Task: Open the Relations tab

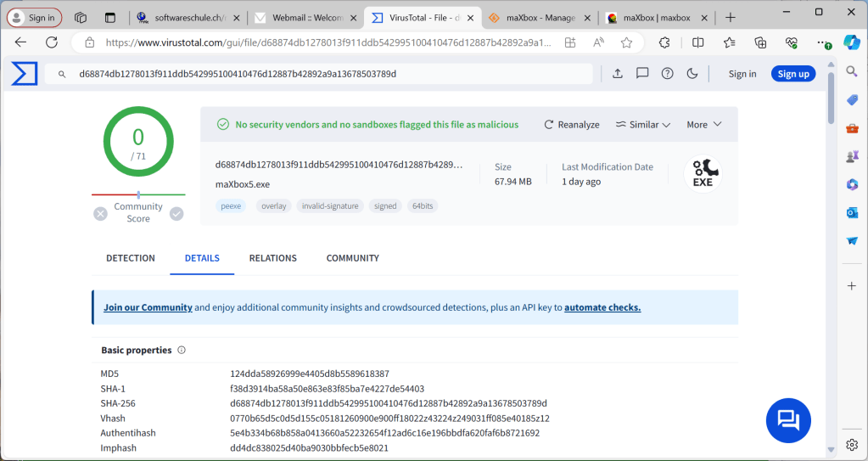Action: 272,258
